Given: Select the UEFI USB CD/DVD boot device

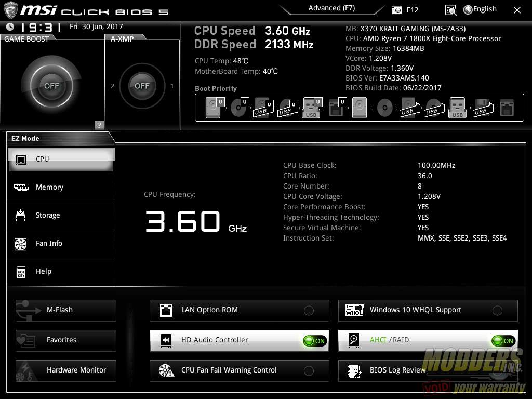Looking at the screenshot, I should [x=288, y=108].
